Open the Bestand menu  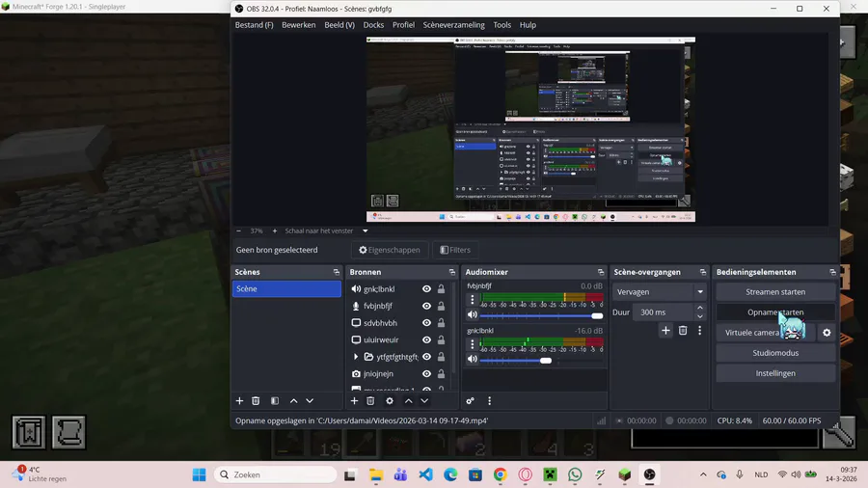[x=254, y=25]
